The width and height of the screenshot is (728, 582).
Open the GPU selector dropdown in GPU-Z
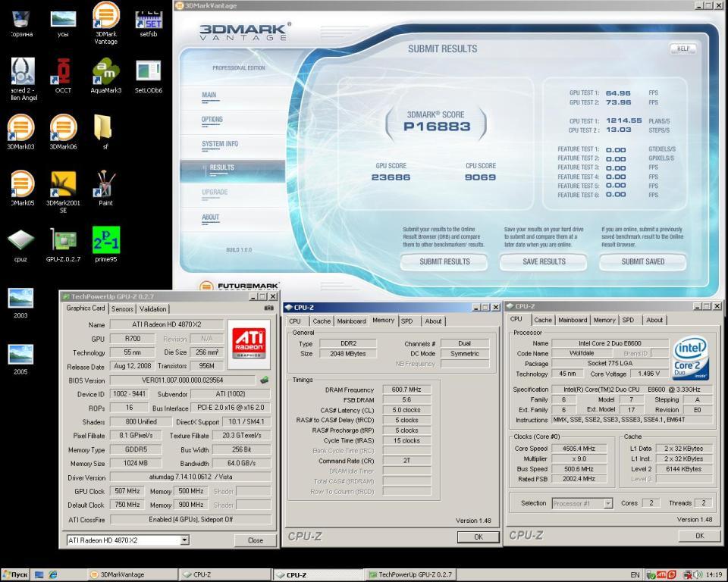(x=184, y=540)
